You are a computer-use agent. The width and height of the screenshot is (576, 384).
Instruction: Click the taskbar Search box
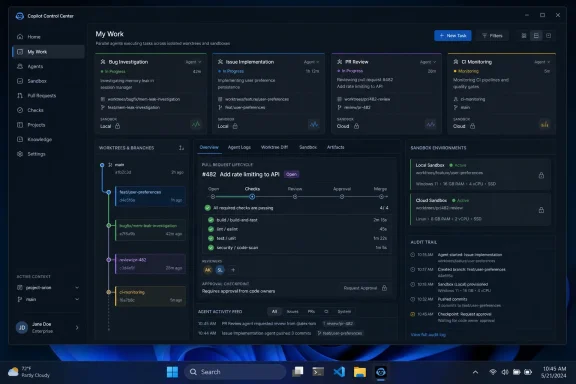[235, 372]
